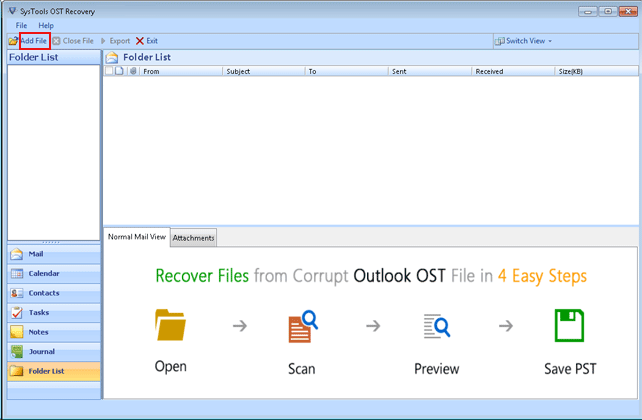
Task: Open the Tasks sidebar section
Action: [54, 313]
